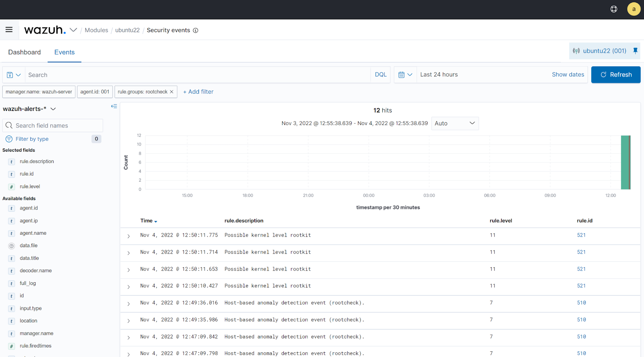Click the data.file field type icon
This screenshot has height=357, width=644.
(x=12, y=246)
